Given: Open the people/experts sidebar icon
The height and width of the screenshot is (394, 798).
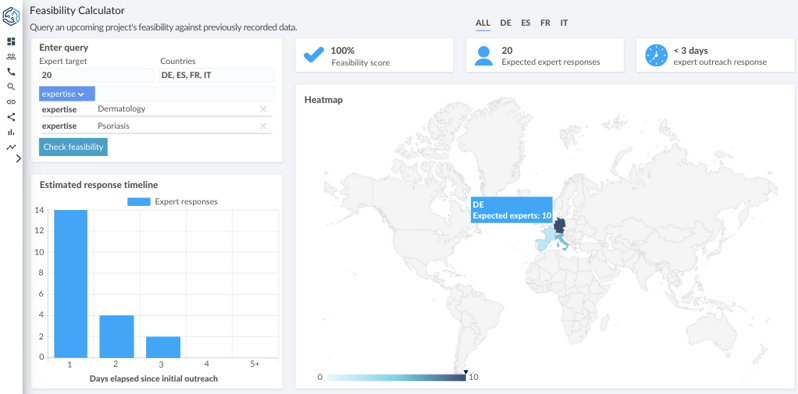Looking at the screenshot, I should pyautogui.click(x=11, y=57).
